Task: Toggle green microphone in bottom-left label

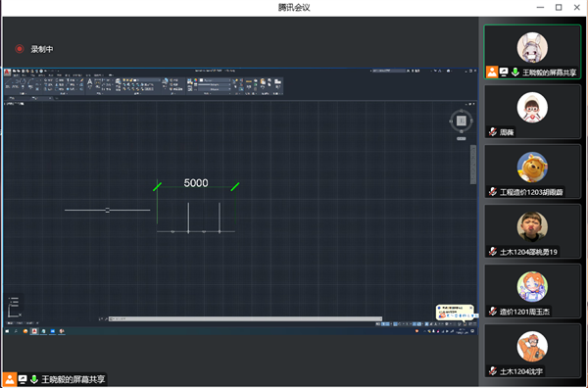Action: pyautogui.click(x=33, y=379)
